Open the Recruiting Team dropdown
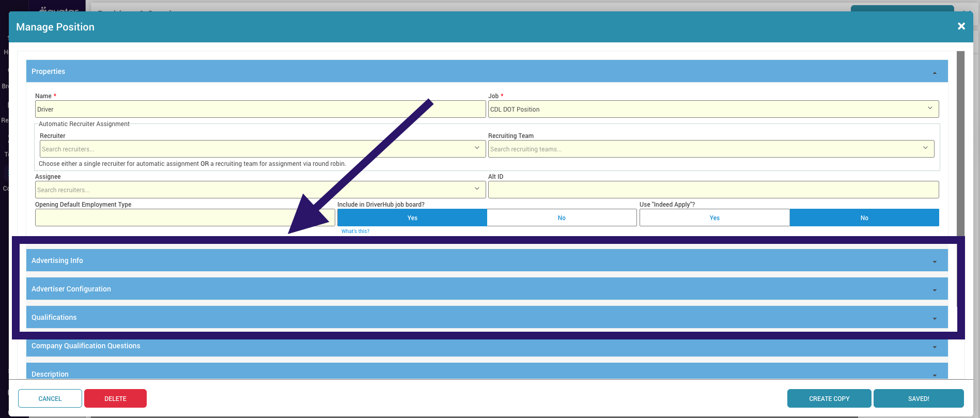 click(x=925, y=148)
